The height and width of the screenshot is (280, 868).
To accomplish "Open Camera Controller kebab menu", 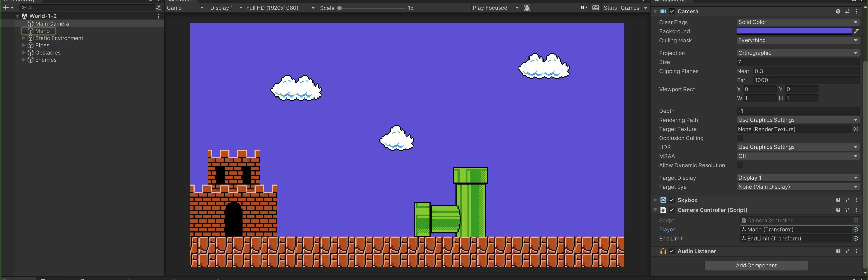I will pyautogui.click(x=856, y=210).
